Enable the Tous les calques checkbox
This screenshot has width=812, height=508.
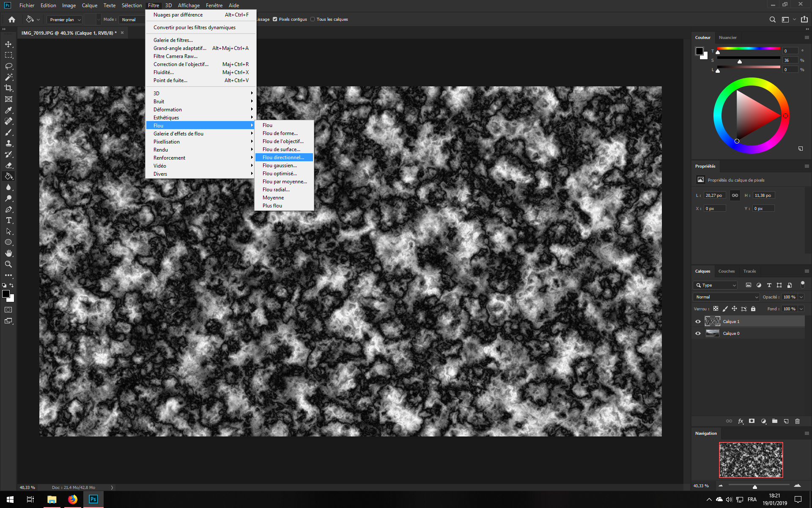click(x=313, y=19)
